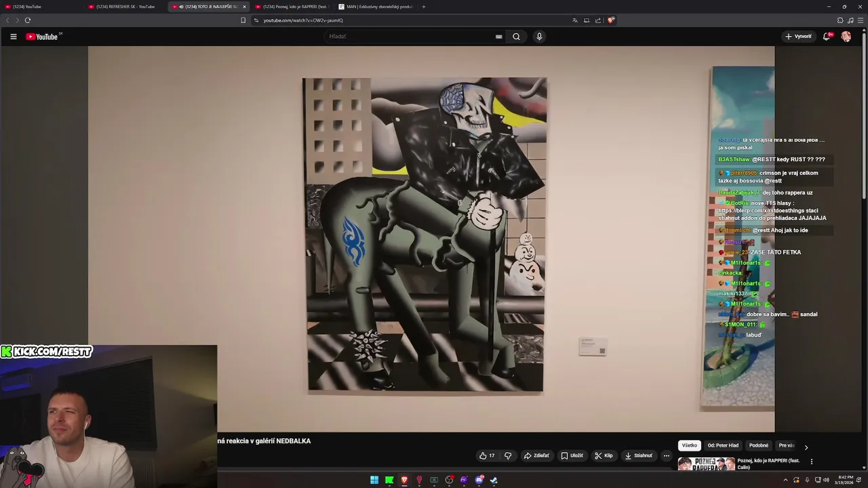
Task: Switch to (1234) YouTube first tab
Action: pos(41,7)
